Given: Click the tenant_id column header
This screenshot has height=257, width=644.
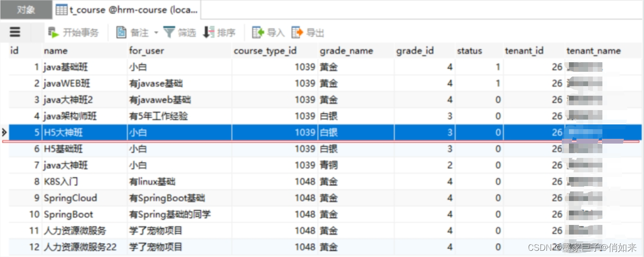Looking at the screenshot, I should [534, 51].
